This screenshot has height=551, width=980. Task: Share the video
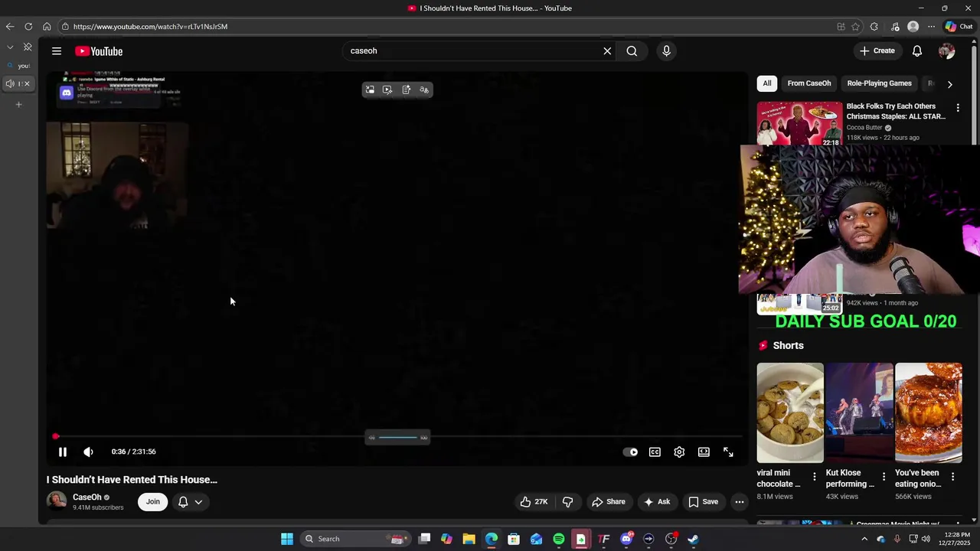[609, 502]
